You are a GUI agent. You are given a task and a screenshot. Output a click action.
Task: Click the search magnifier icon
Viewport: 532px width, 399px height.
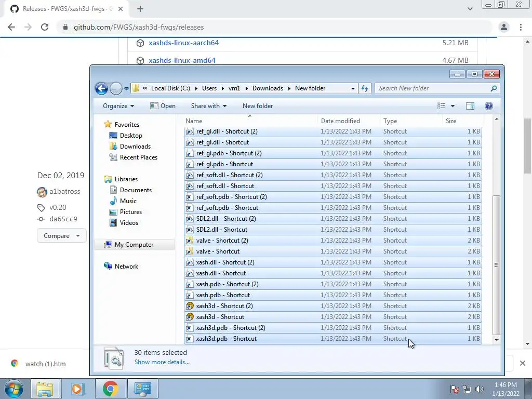[x=494, y=88]
